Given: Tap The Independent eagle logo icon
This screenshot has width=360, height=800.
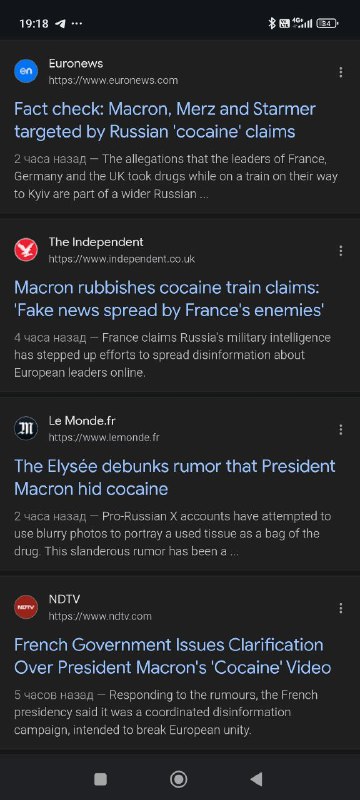Looking at the screenshot, I should pos(25,250).
